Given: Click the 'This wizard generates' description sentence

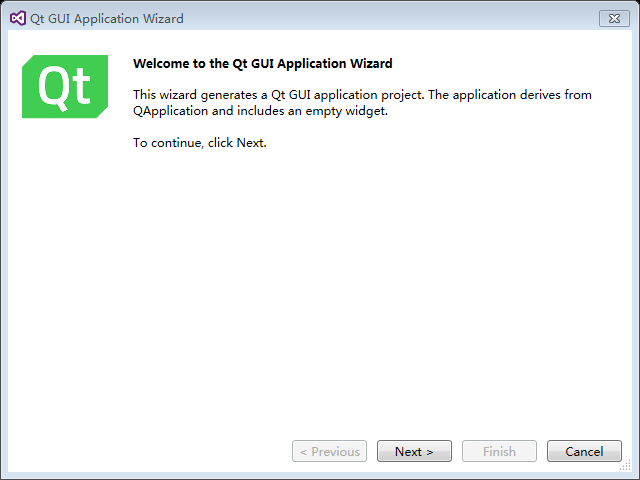Looking at the screenshot, I should click(x=362, y=103).
